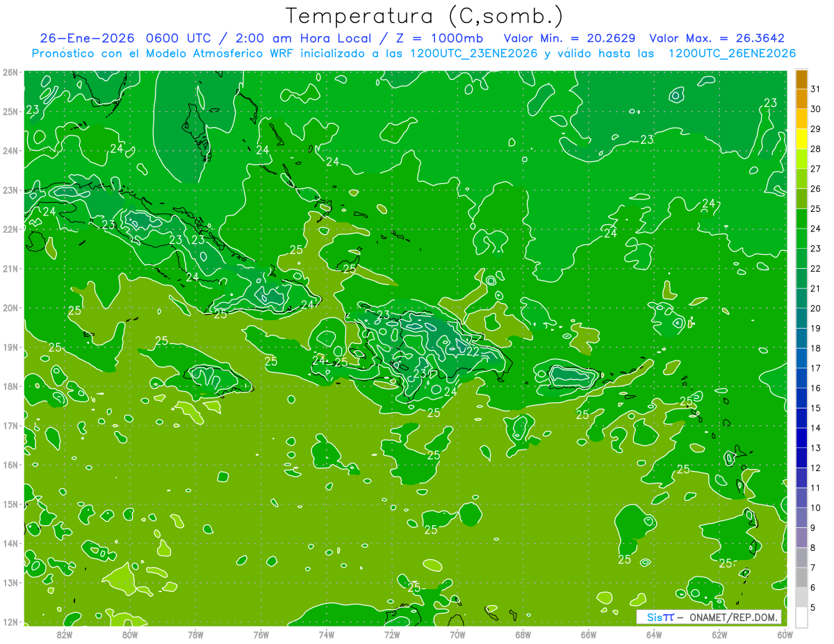Viewport: 834px width, 644px height.
Task: Click the colorbar label 7
Action: click(813, 568)
